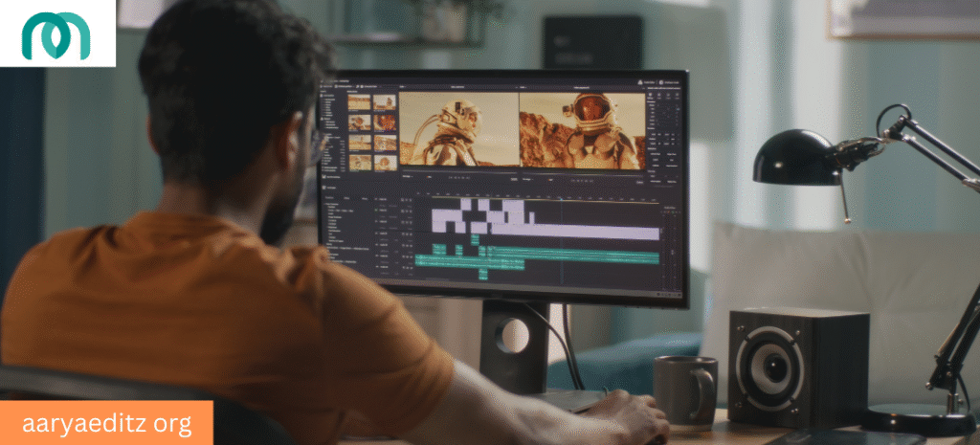The height and width of the screenshot is (445, 980).
Task: Click the blue playhead marker on the timeline ruler
Action: tap(561, 198)
